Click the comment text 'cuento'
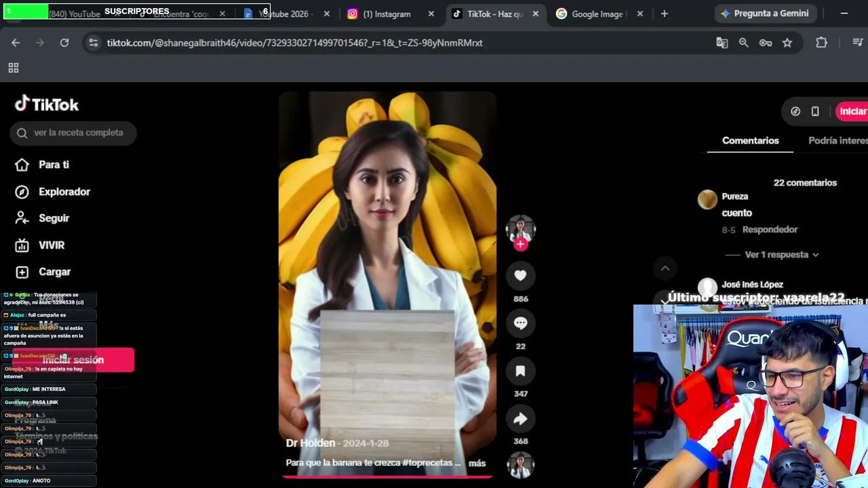Screen dimensions: 868x488 pos(736,213)
